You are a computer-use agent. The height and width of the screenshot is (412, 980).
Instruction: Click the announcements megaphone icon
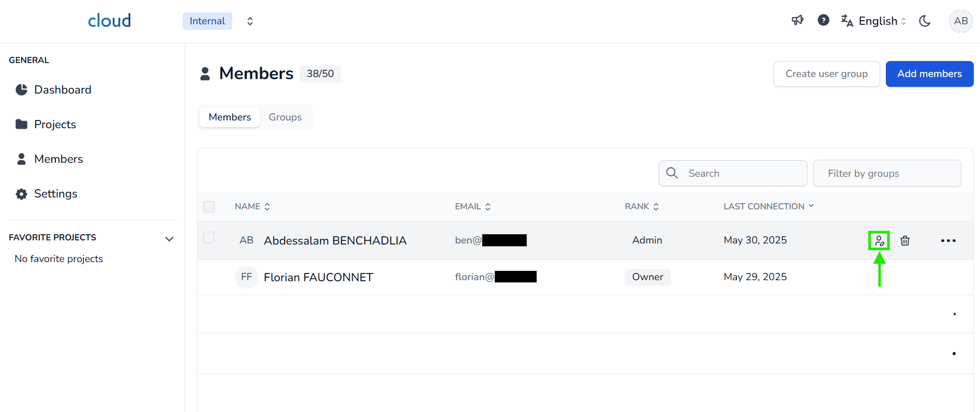[x=797, y=21]
